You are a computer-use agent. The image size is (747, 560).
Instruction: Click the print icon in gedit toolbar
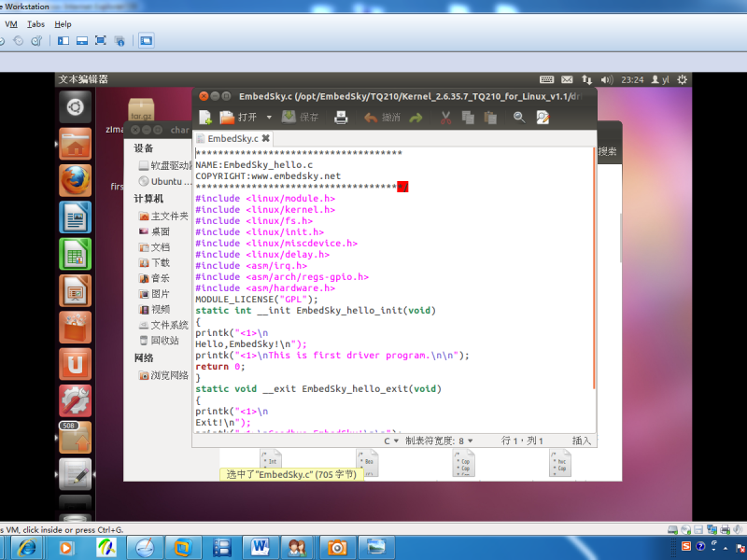coord(342,118)
